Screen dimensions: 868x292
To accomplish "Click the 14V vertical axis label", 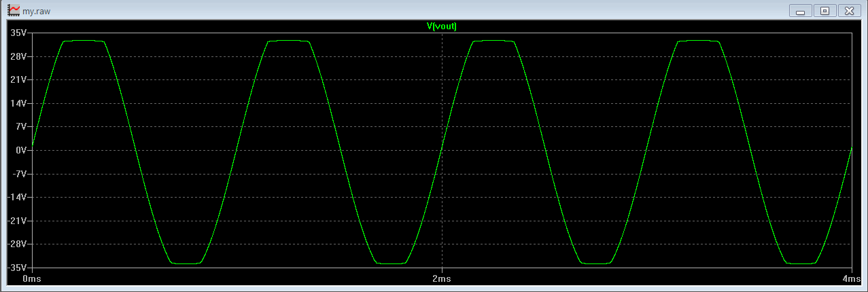I will (18, 103).
